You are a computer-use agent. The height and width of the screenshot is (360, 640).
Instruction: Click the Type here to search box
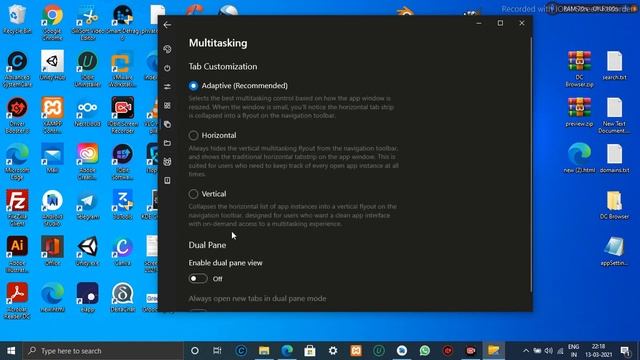(103, 351)
